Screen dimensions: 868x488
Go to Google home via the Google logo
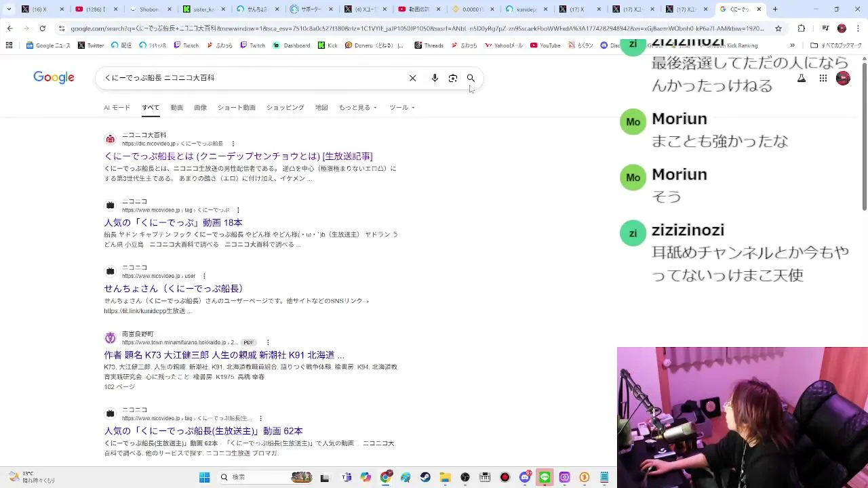[x=54, y=77]
